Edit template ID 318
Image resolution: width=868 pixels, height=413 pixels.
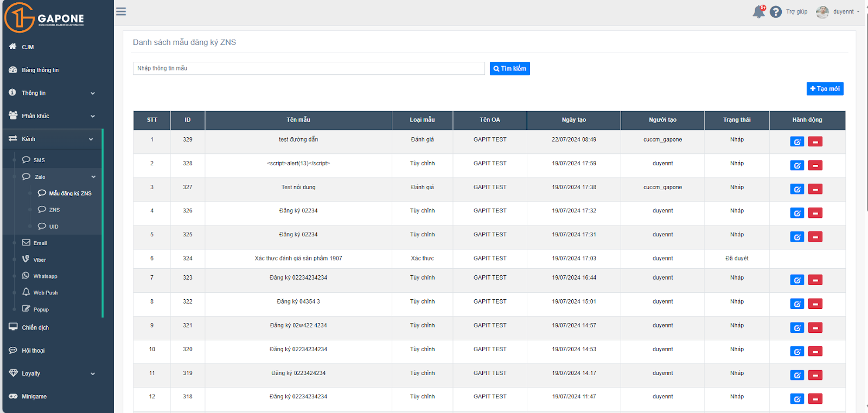(797, 399)
